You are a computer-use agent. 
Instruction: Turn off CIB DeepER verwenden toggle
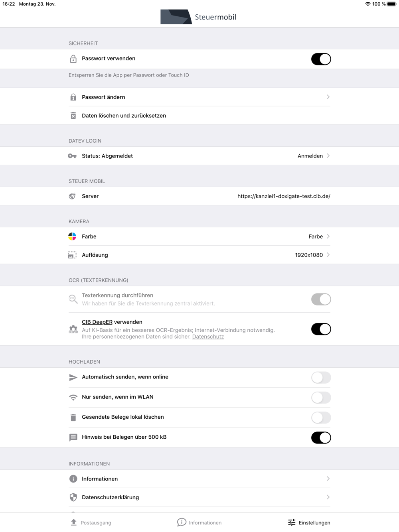(x=321, y=329)
